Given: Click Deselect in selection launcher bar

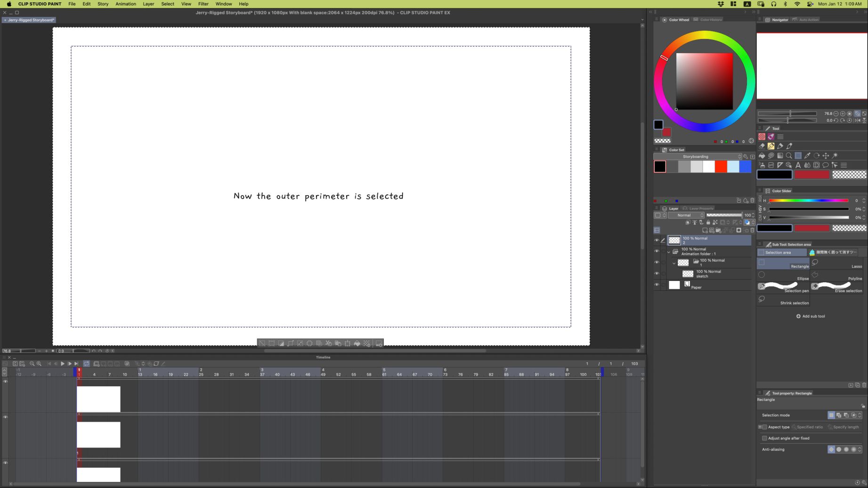Looking at the screenshot, I should 262,344.
